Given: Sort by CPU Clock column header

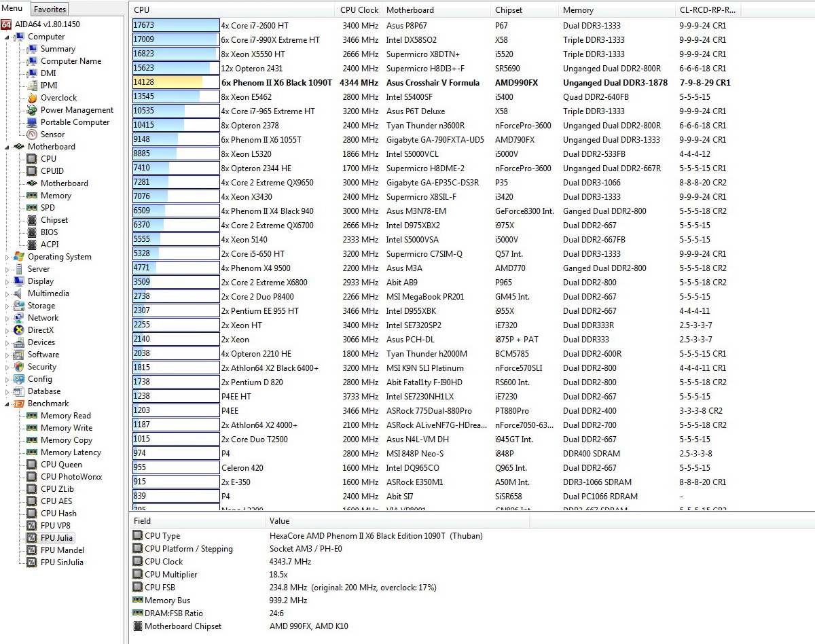Looking at the screenshot, I should coord(359,10).
